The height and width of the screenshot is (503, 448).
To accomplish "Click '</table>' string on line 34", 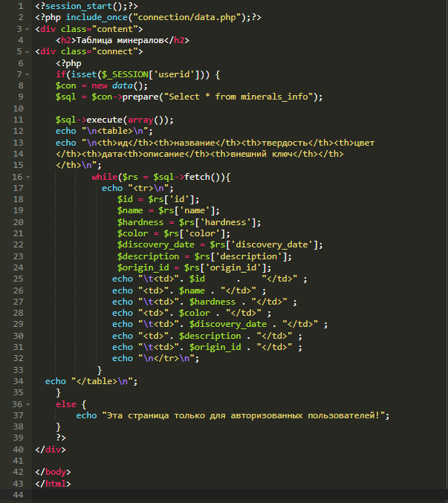I will coord(97,381).
